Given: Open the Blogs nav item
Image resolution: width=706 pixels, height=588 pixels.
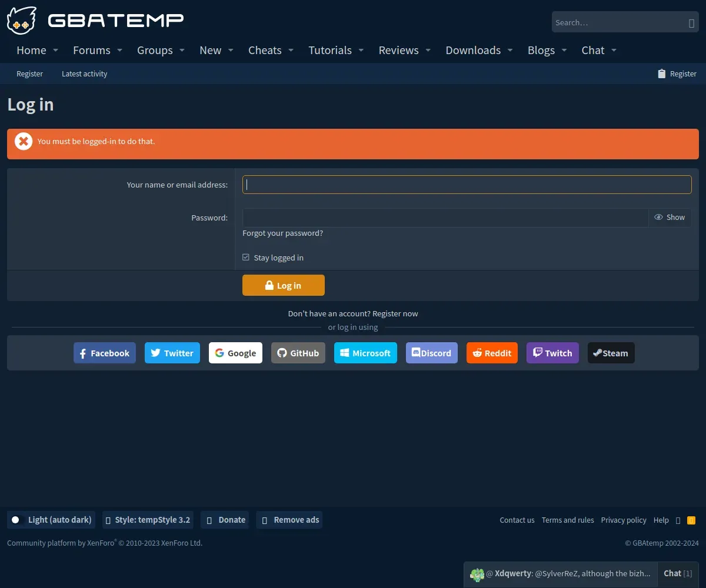Looking at the screenshot, I should (541, 51).
